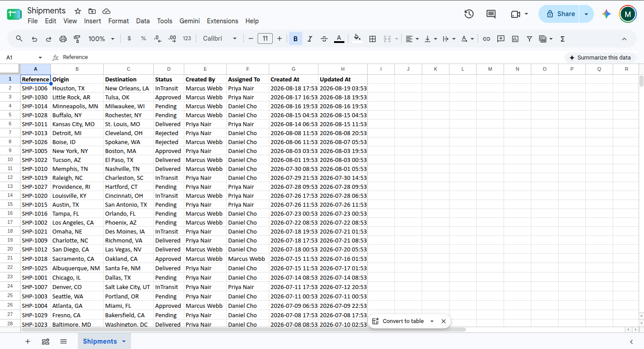Image resolution: width=644 pixels, height=349 pixels.
Task: Open the Help menu
Action: pos(252,21)
